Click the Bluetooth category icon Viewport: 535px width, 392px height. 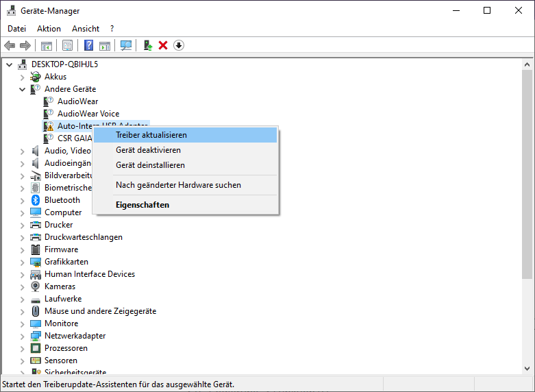click(36, 200)
